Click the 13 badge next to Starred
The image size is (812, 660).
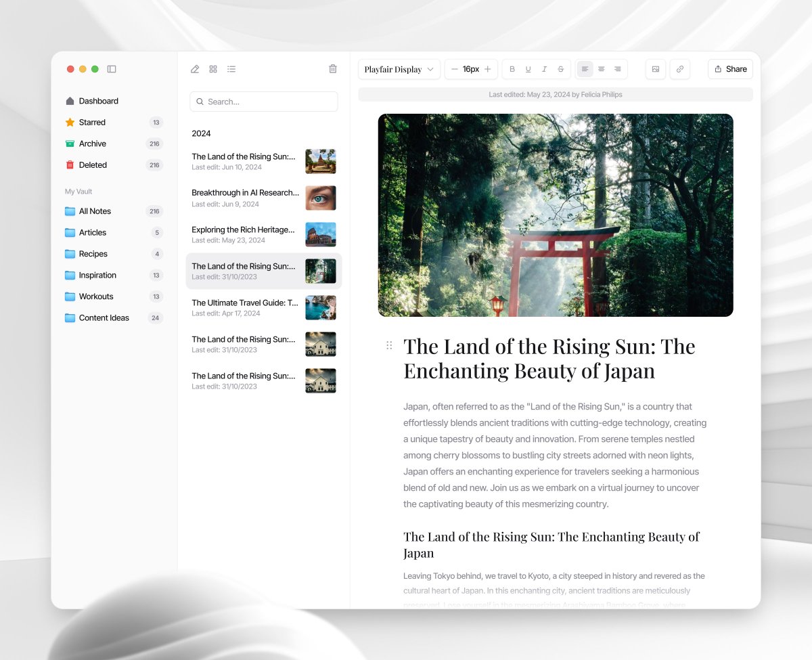pyautogui.click(x=156, y=123)
